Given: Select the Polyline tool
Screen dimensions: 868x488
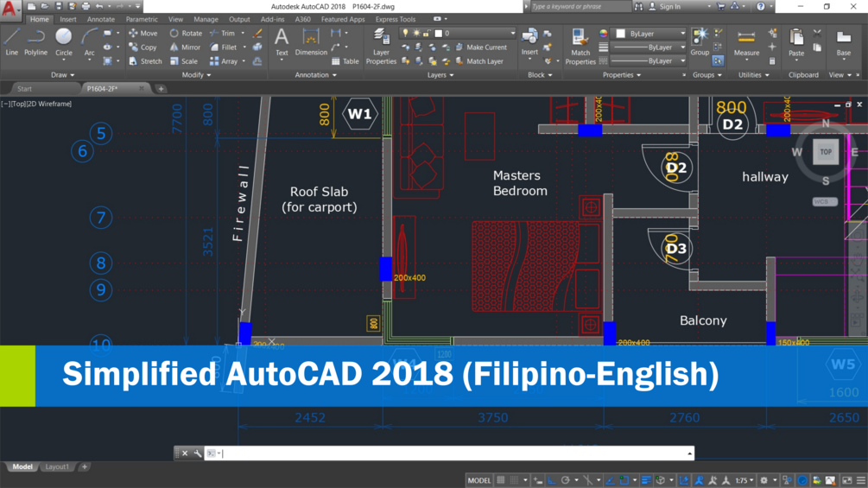Looking at the screenshot, I should point(35,42).
